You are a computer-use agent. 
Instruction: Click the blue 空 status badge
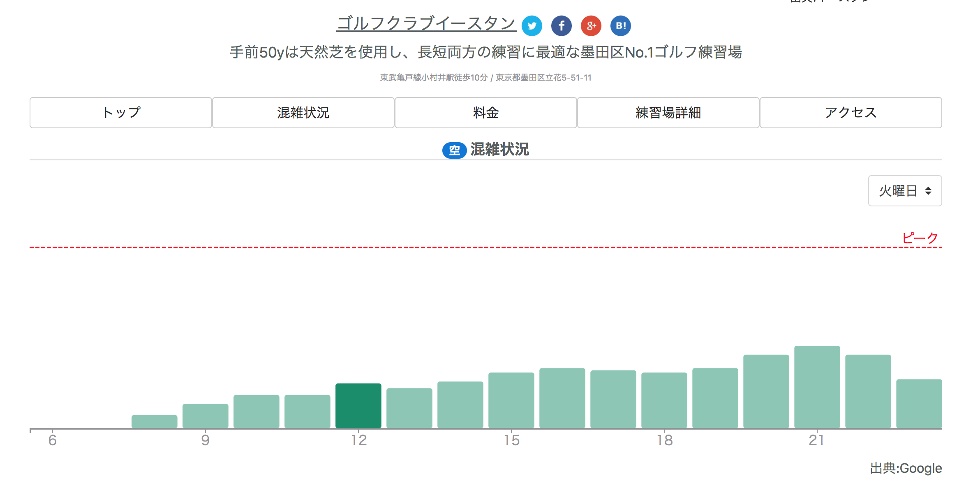point(454,150)
